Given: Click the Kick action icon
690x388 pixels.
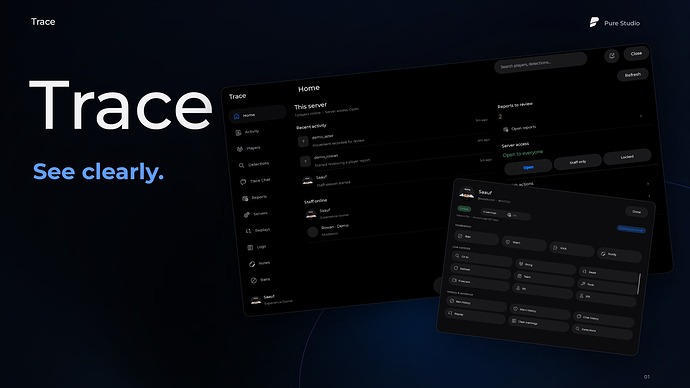Looking at the screenshot, I should (555, 248).
